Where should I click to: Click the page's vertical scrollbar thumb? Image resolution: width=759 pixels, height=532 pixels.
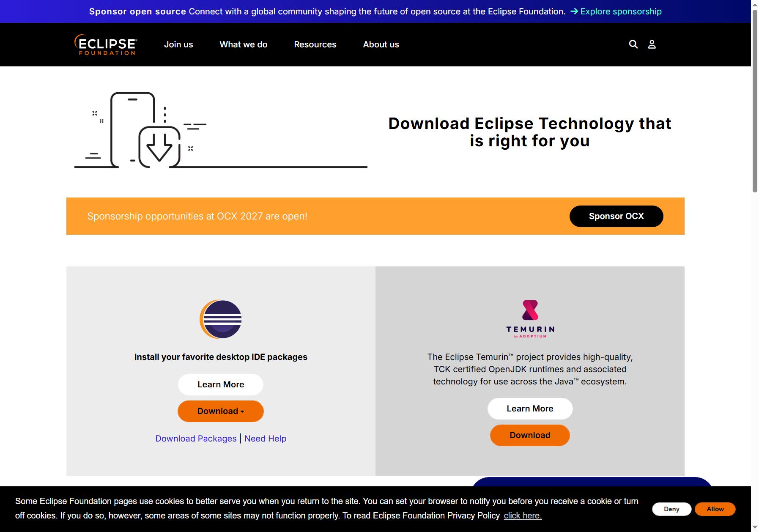[755, 101]
